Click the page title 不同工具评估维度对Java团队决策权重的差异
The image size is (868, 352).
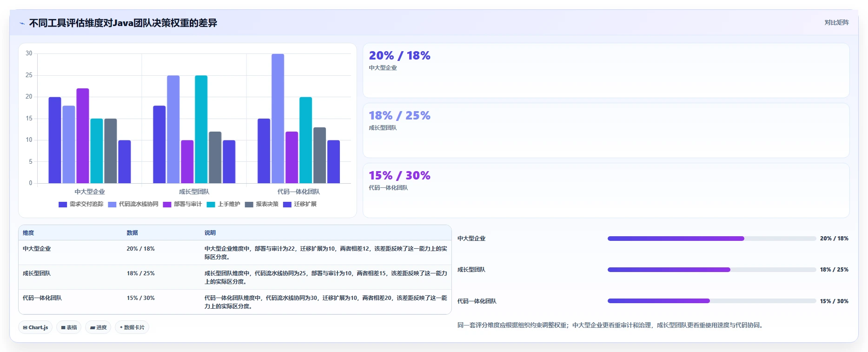coord(123,23)
